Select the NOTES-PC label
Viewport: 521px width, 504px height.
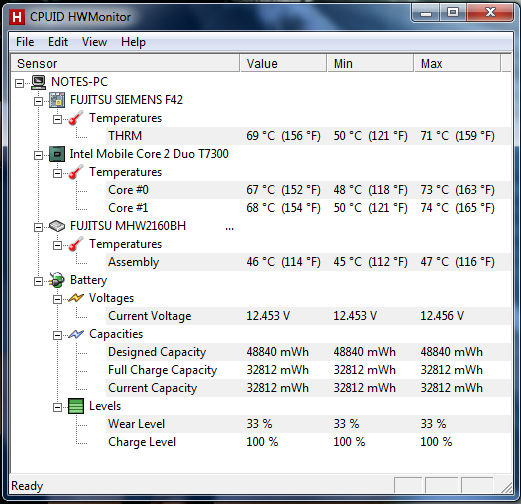80,82
